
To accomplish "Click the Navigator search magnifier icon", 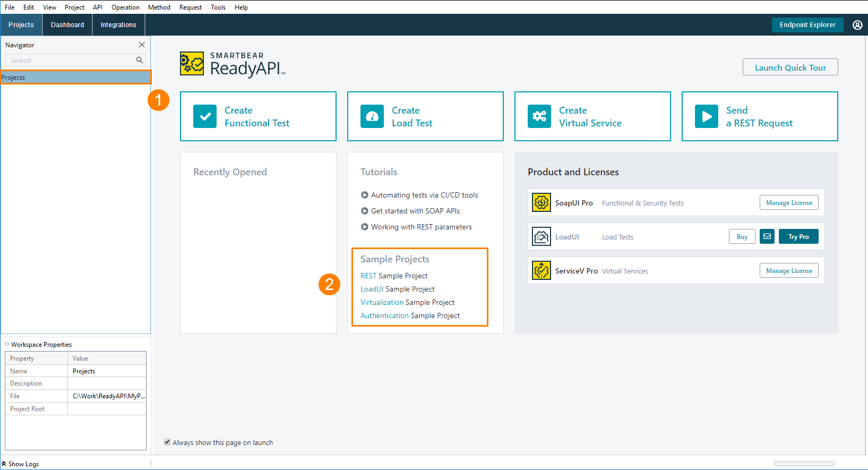I will point(140,60).
